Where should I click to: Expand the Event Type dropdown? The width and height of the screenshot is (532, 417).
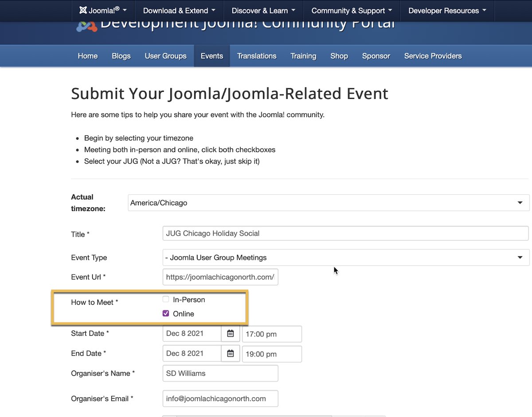pyautogui.click(x=346, y=258)
